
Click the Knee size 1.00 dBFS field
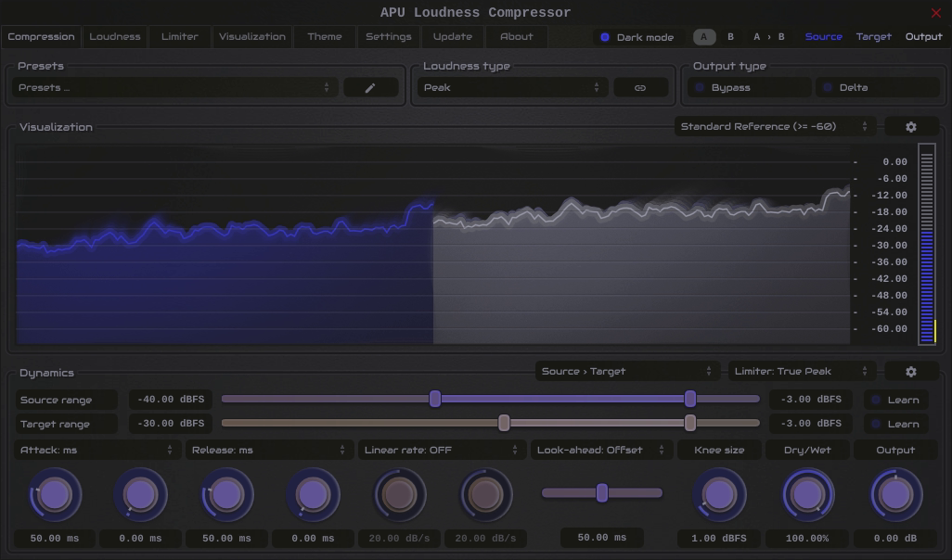(x=719, y=538)
